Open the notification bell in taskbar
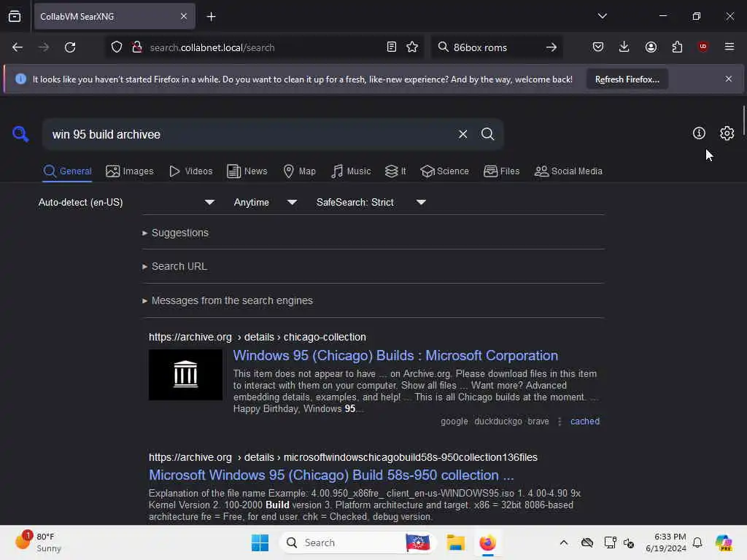 coord(697,542)
